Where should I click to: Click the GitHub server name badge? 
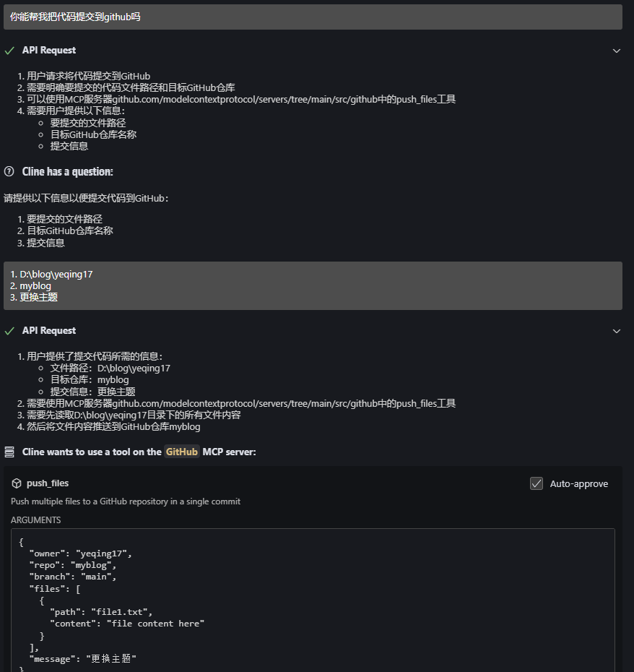[x=182, y=452]
